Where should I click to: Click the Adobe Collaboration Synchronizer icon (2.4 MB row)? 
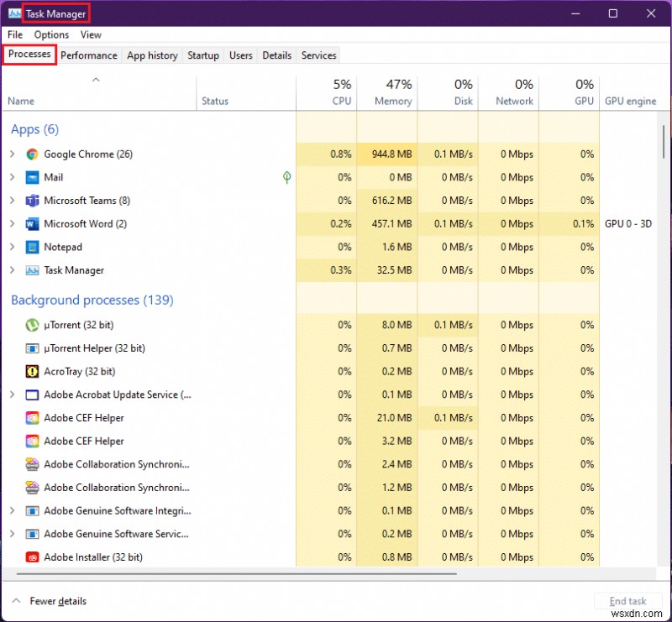coord(32,464)
